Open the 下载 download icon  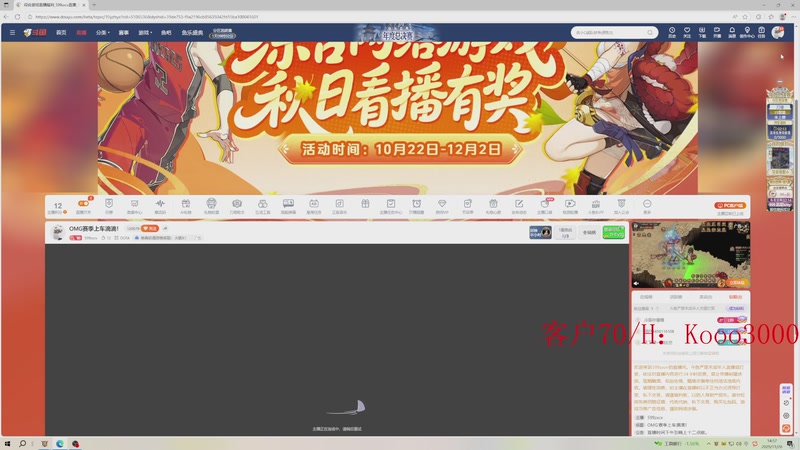702,32
